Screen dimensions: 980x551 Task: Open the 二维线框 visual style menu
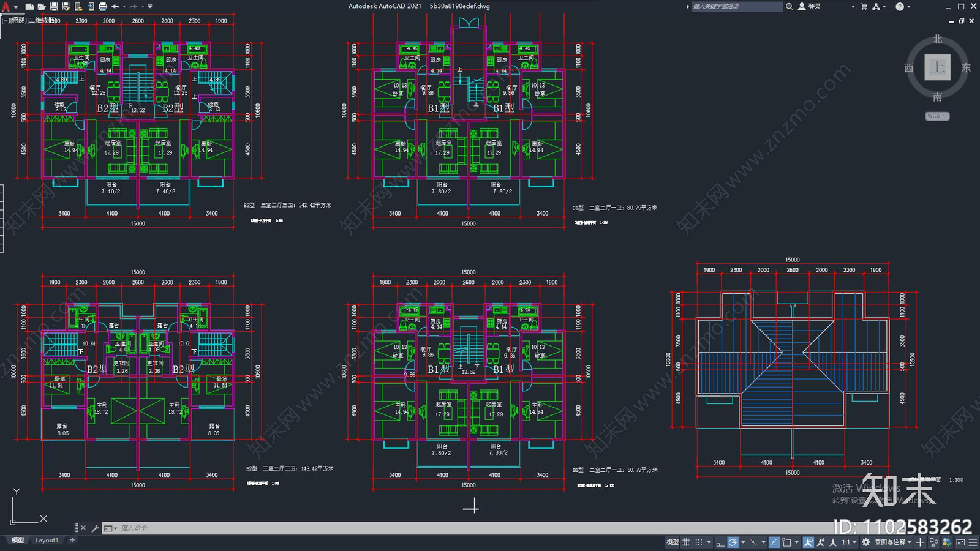tap(42, 20)
